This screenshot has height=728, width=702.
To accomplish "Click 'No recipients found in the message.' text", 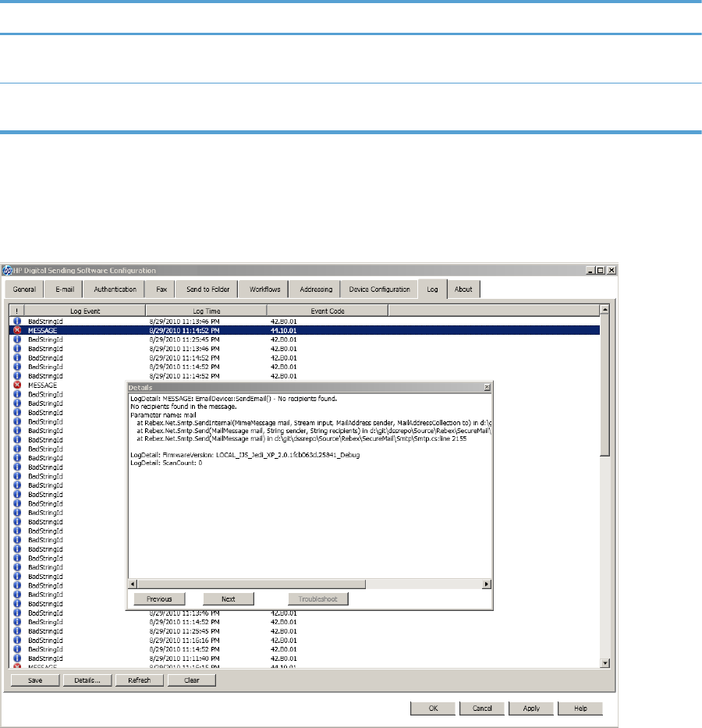I will click(184, 407).
